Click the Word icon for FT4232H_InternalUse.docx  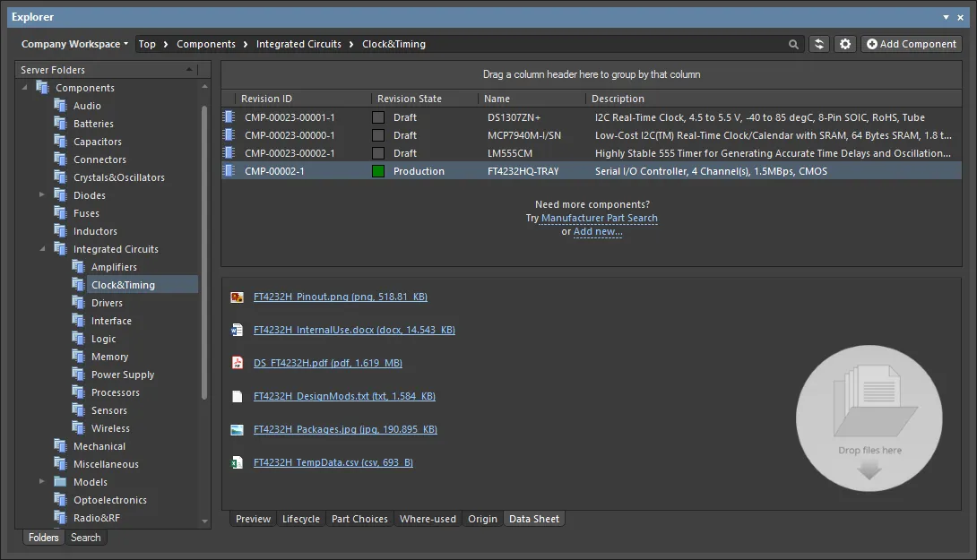coord(238,330)
